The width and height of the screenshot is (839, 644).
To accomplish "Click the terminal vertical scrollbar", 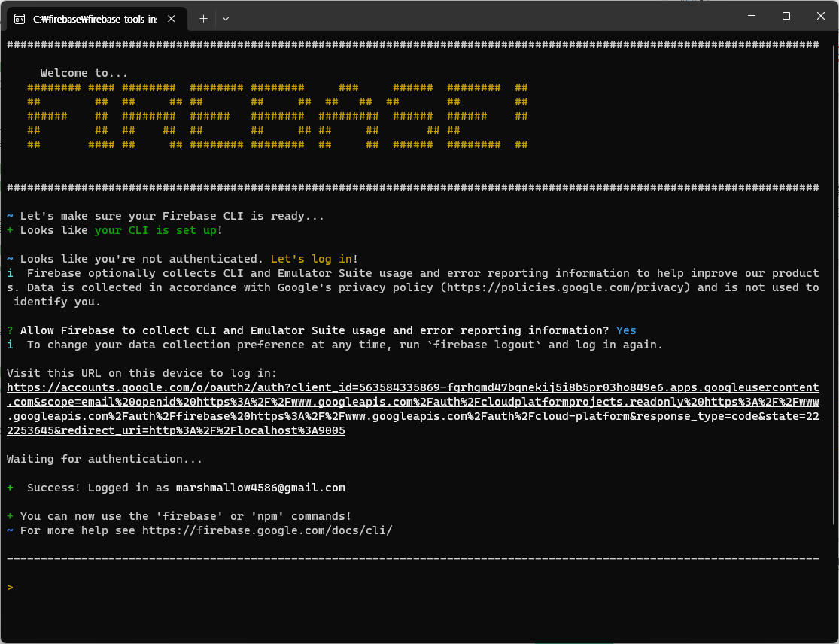I will (x=835, y=284).
